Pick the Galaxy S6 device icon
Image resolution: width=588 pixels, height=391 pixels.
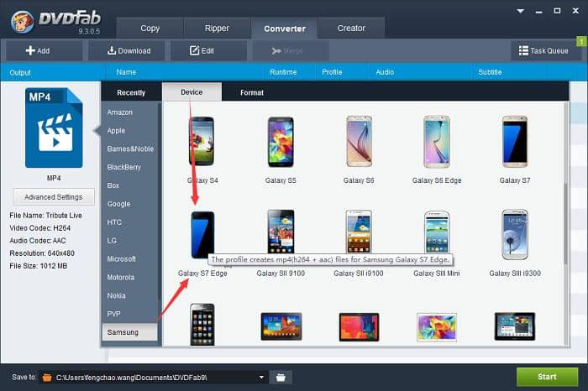point(359,141)
